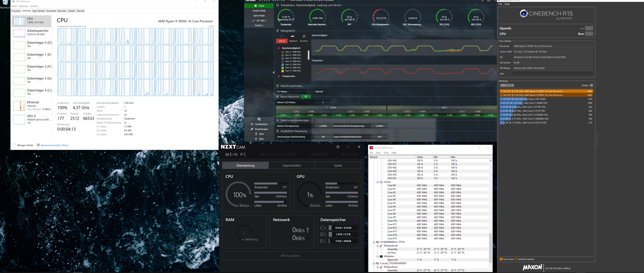Collapse the Ryzen Master sidebar with double-chevron

274,73
